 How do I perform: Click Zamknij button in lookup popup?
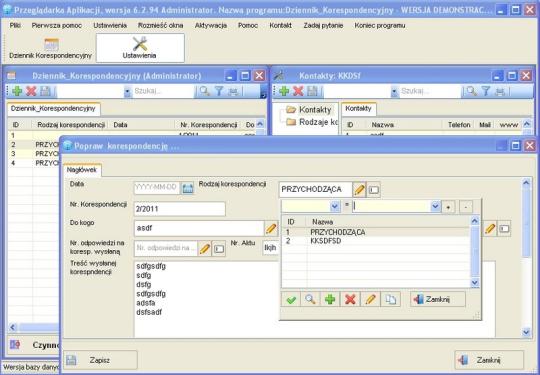[x=438, y=299]
